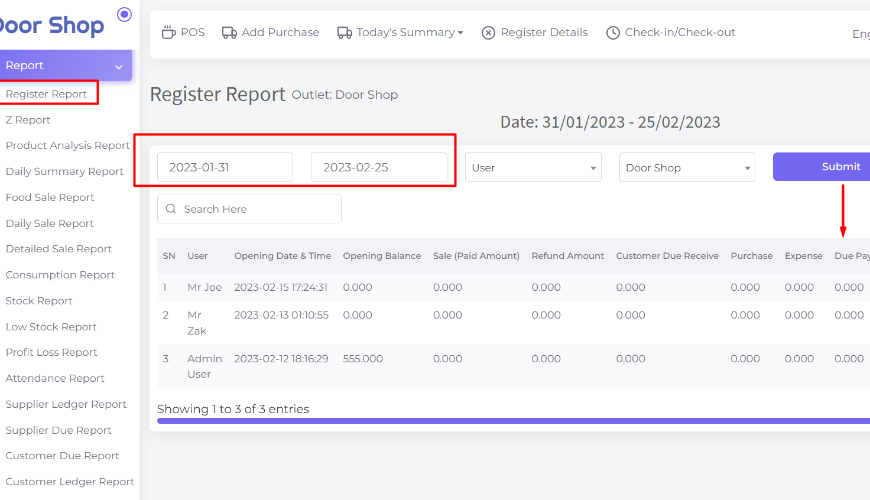Click the horizontal scrollbar under the table
The image size is (870, 500).
pos(510,421)
